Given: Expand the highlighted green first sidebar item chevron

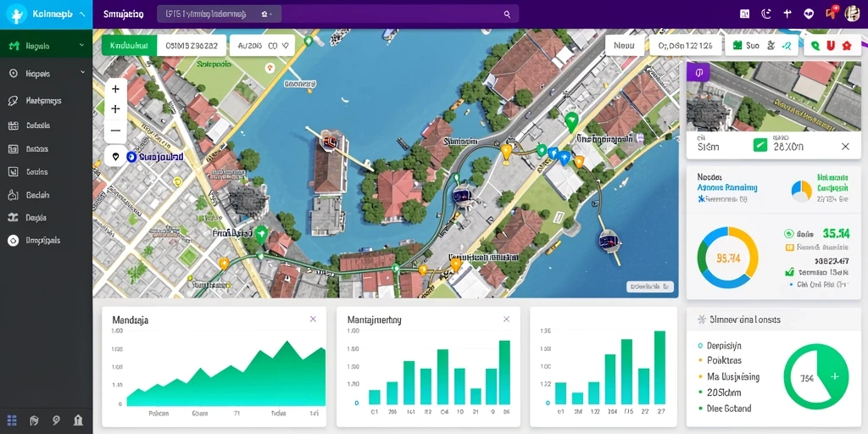Looking at the screenshot, I should pos(82,46).
